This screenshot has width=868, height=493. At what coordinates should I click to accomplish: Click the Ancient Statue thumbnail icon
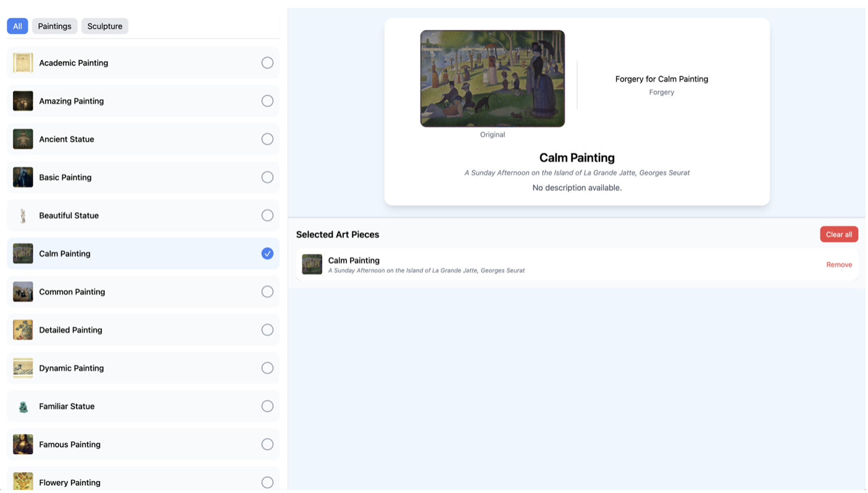pyautogui.click(x=23, y=139)
